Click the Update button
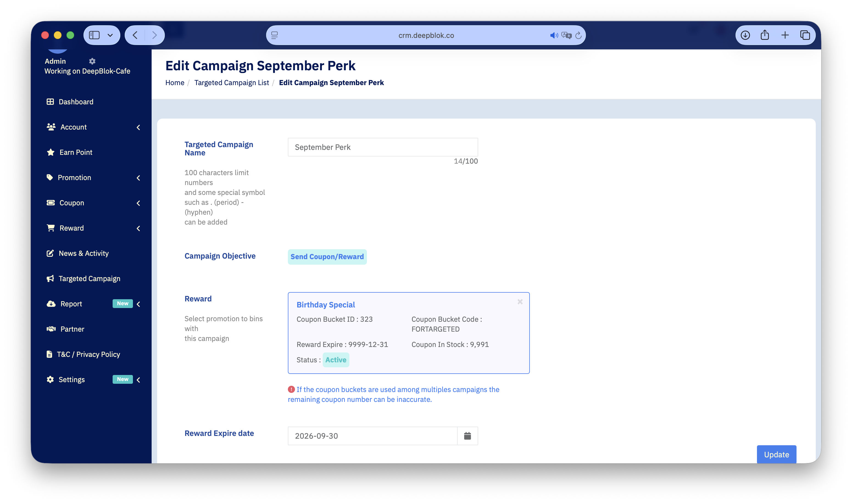This screenshot has width=852, height=504. pos(776,454)
